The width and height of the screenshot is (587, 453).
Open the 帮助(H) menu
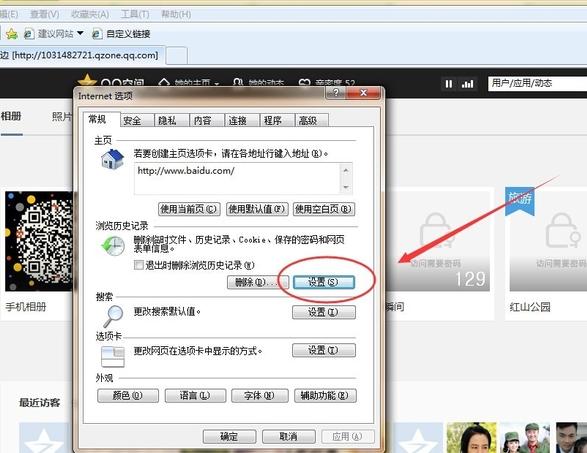176,14
